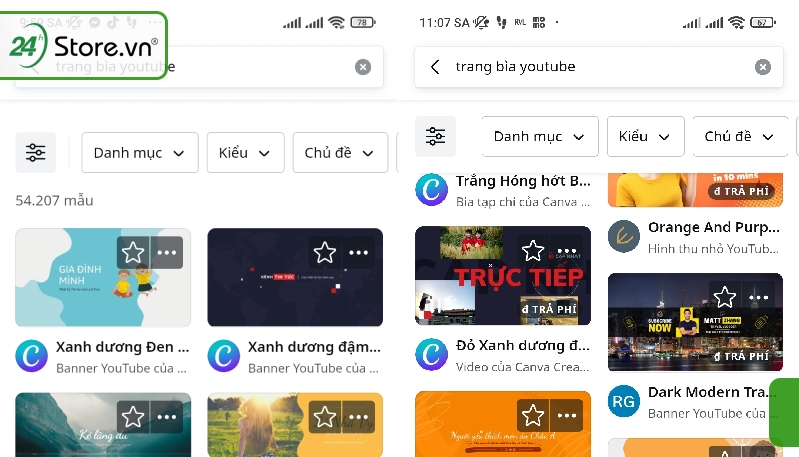Tap Wi-Fi status icon in right screen
This screenshot has height=457, width=799.
pyautogui.click(x=736, y=22)
